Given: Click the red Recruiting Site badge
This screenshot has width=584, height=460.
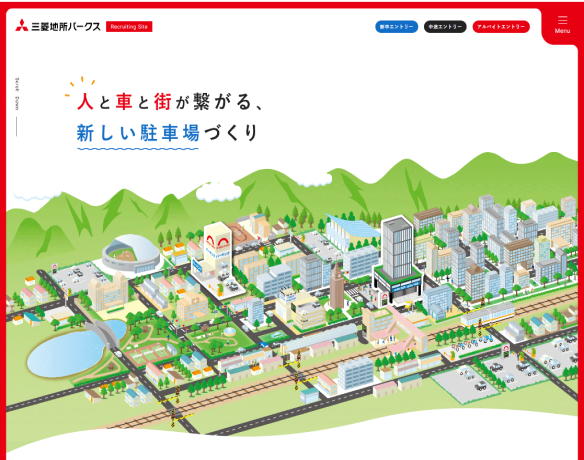Looking at the screenshot, I should click(129, 27).
